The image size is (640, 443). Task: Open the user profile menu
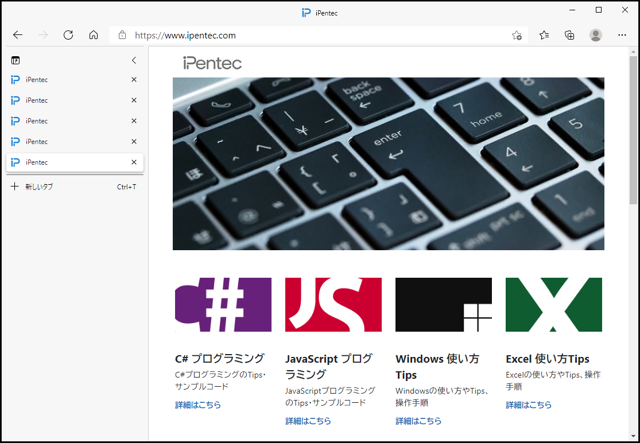596,36
